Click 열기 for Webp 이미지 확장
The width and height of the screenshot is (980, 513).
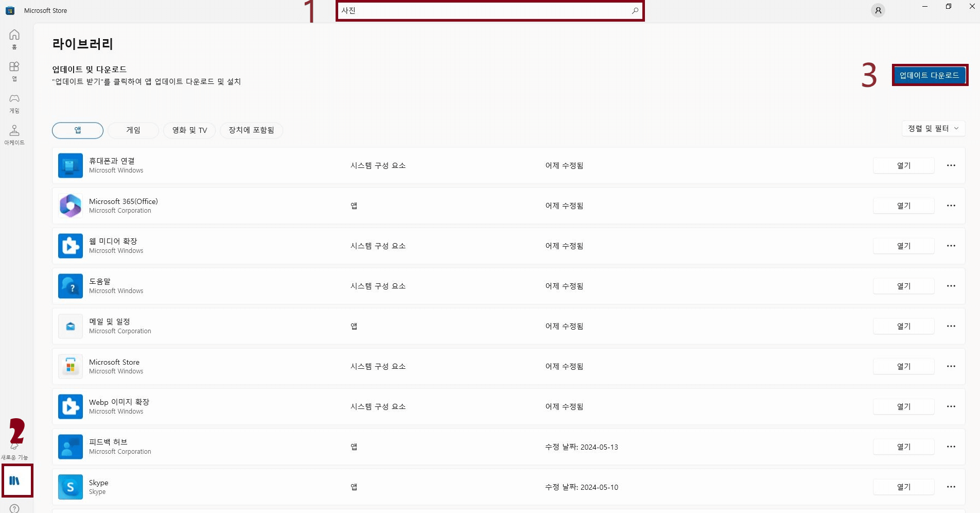(x=904, y=406)
